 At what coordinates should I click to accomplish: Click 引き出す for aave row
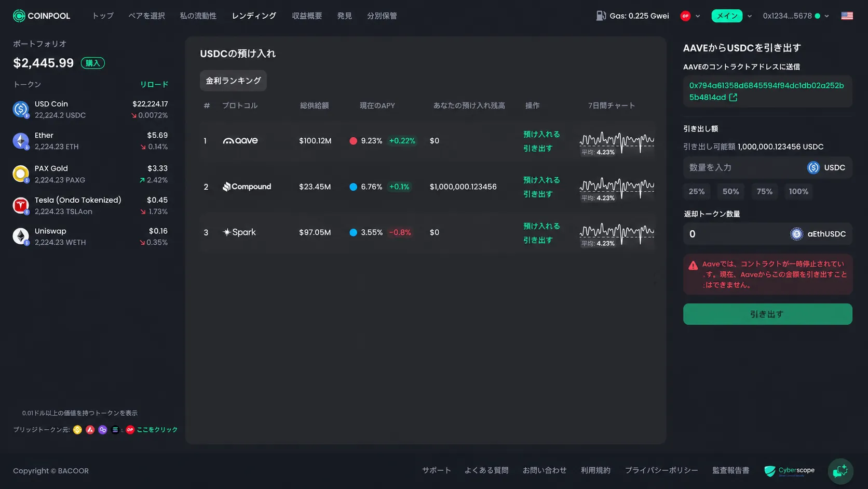click(538, 148)
